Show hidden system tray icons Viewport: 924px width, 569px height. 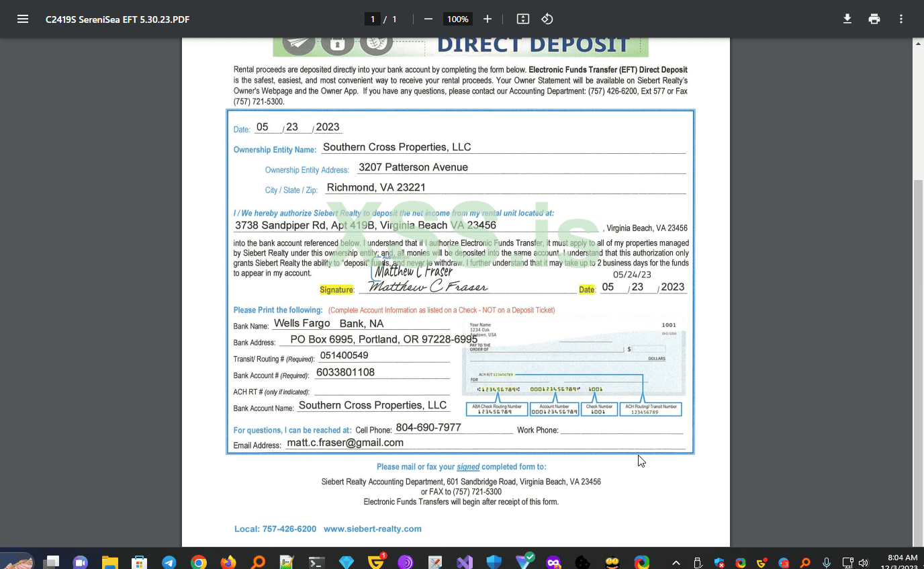(x=676, y=562)
